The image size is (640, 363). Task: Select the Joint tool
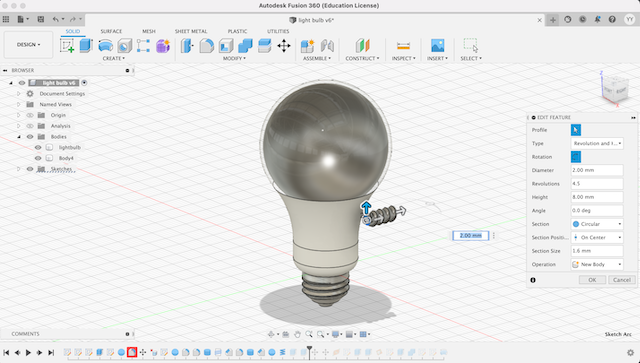[x=327, y=45]
